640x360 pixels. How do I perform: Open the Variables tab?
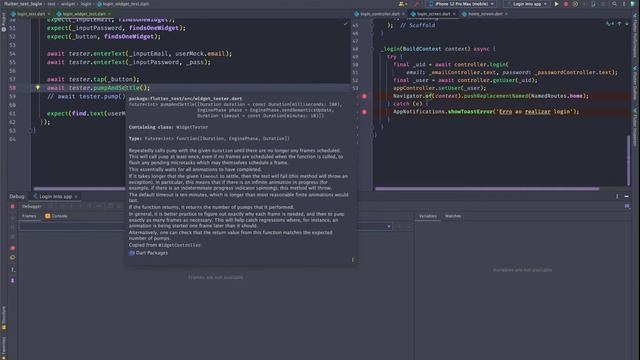(x=428, y=216)
